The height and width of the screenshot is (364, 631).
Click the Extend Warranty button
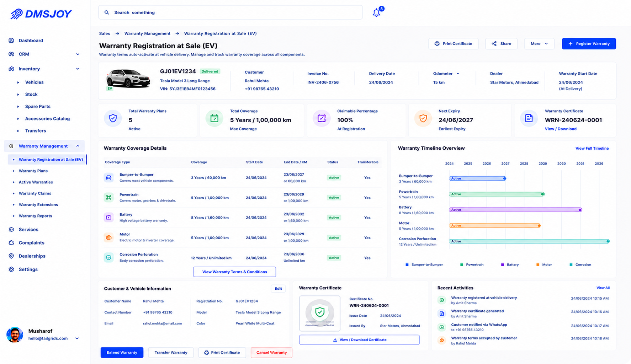point(122,353)
